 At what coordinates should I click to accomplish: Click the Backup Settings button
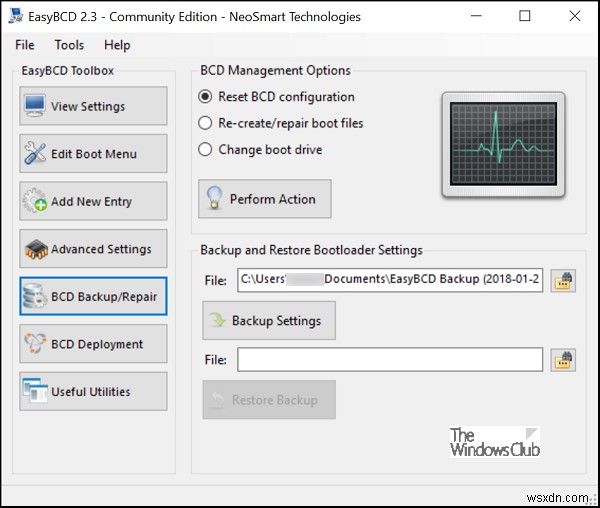point(269,321)
